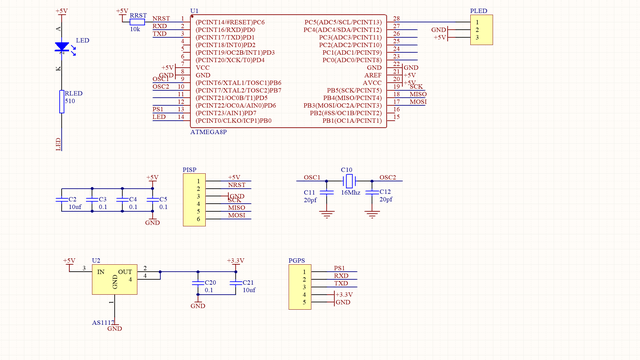This screenshot has height=360, width=640.
Task: Select GND symbol under capacitor C11
Action: tap(327, 215)
